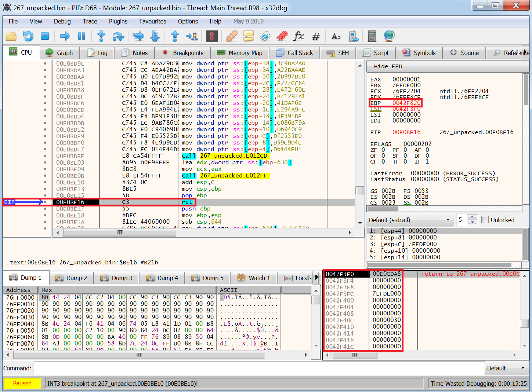Image resolution: width=532 pixels, height=392 pixels.
Task: Decrease the argument count stepper
Action: coord(473,223)
